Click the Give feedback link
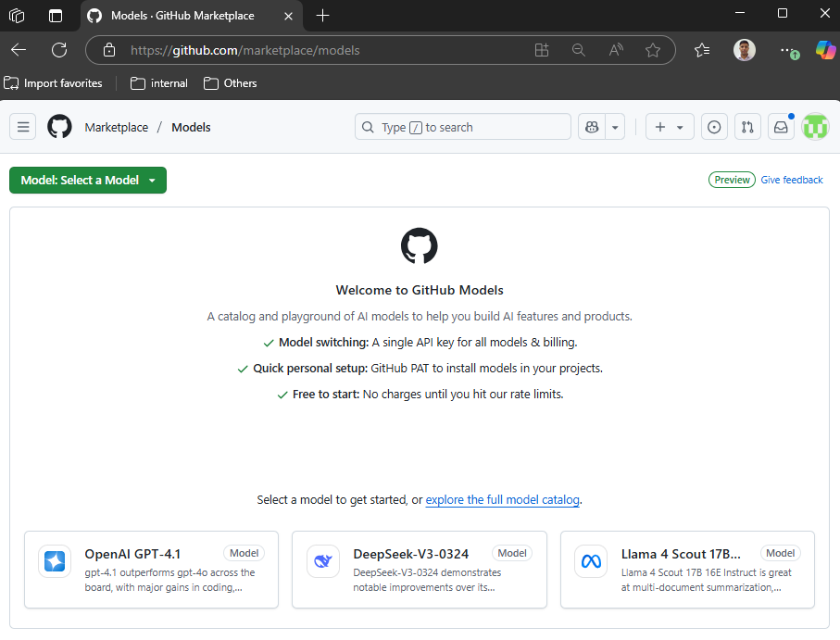The image size is (840, 640). 792,180
